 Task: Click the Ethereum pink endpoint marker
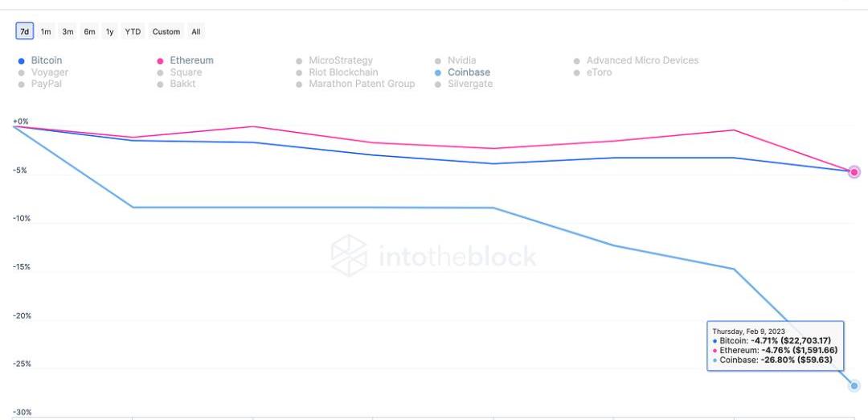(x=854, y=171)
